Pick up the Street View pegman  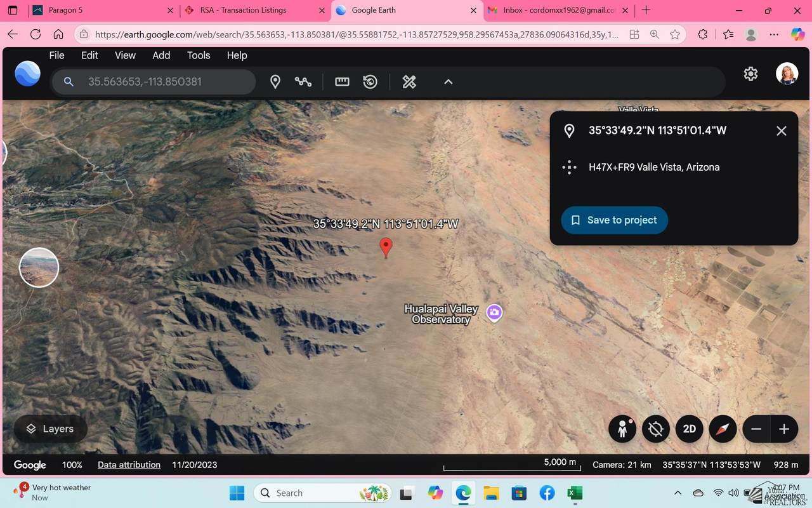(x=622, y=429)
